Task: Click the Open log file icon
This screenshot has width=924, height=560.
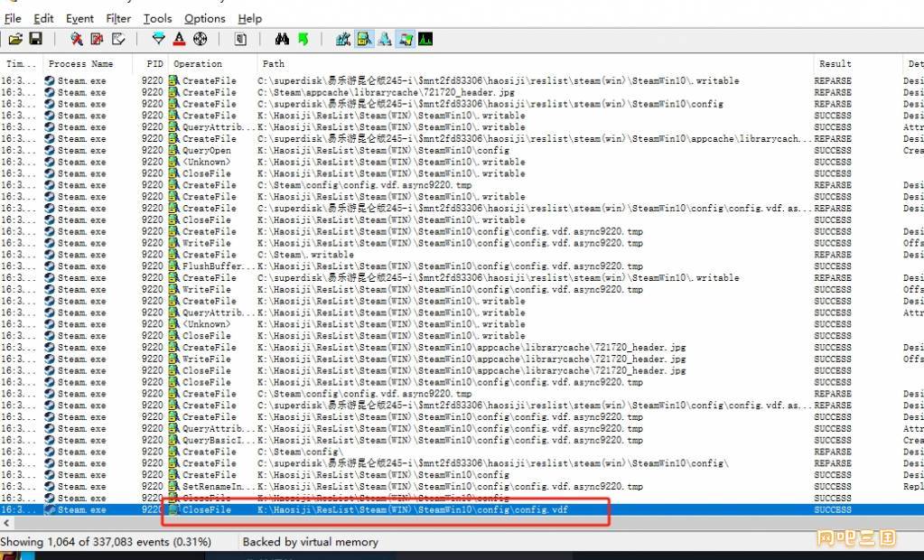Action: coord(15,39)
